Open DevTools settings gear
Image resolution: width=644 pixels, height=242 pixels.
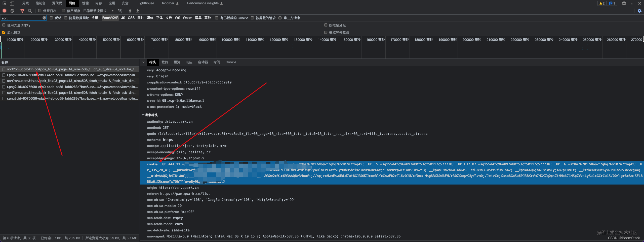(x=624, y=3)
